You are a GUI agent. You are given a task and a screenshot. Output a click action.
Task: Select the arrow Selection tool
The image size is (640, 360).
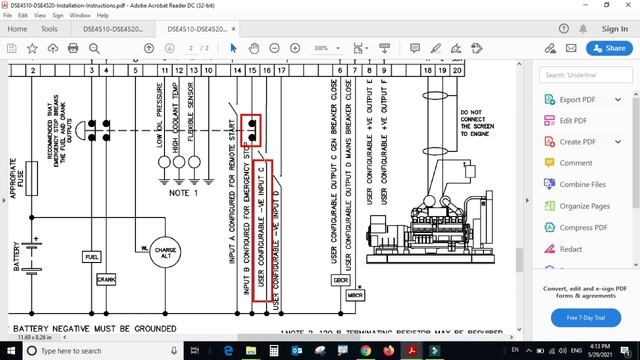[233, 48]
